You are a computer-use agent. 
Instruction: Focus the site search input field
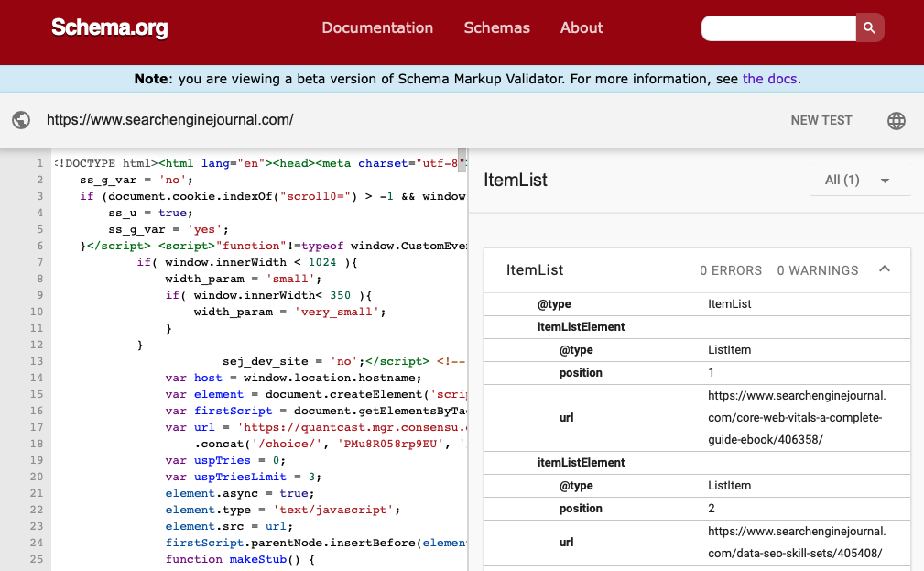click(x=778, y=27)
